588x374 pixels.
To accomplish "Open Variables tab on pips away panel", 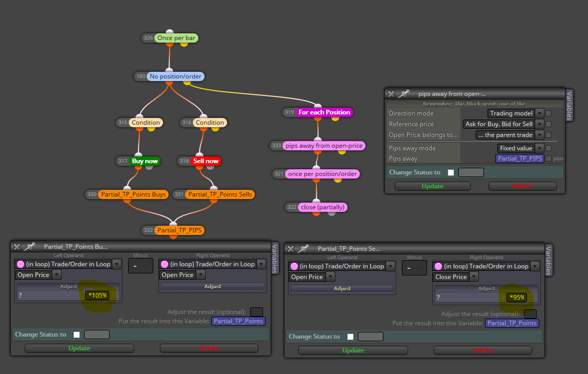I will (x=569, y=105).
